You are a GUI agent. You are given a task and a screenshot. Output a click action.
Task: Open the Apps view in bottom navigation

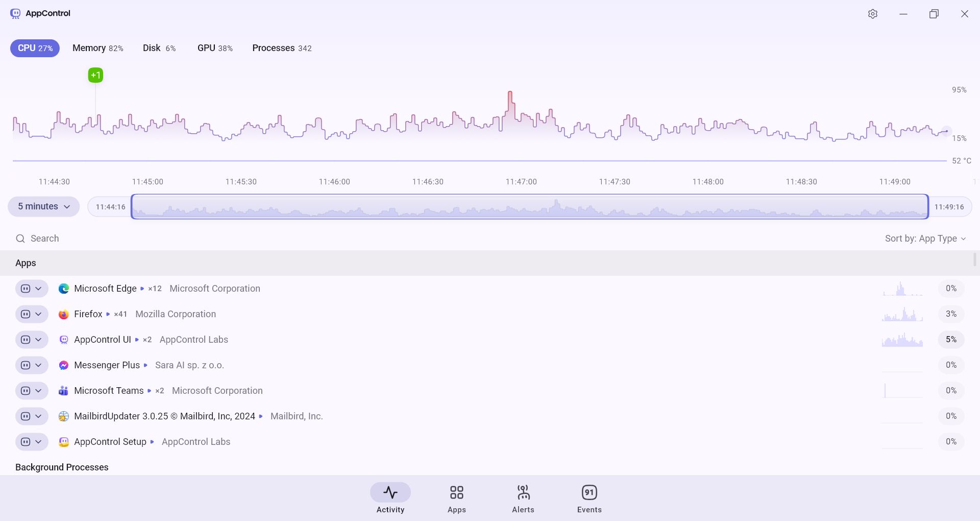(456, 498)
